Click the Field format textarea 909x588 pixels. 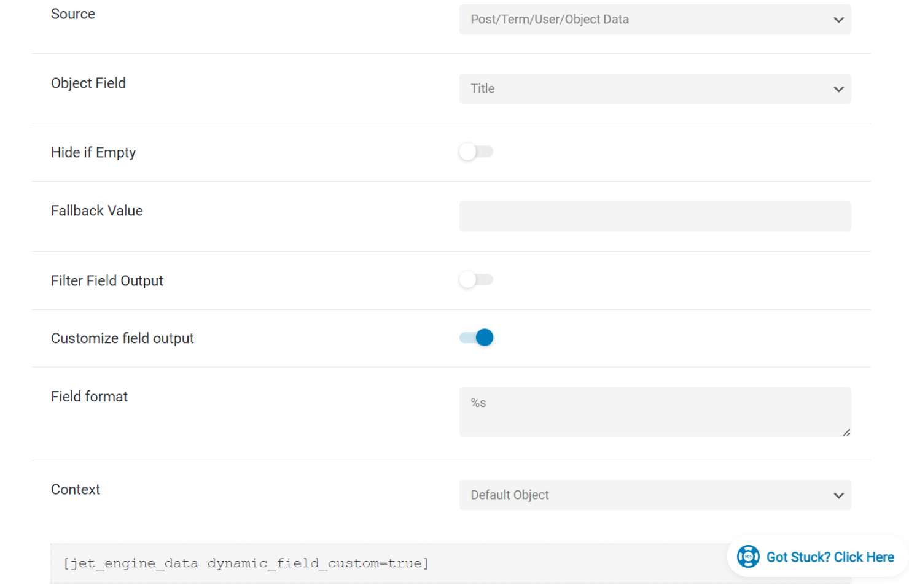pos(655,412)
